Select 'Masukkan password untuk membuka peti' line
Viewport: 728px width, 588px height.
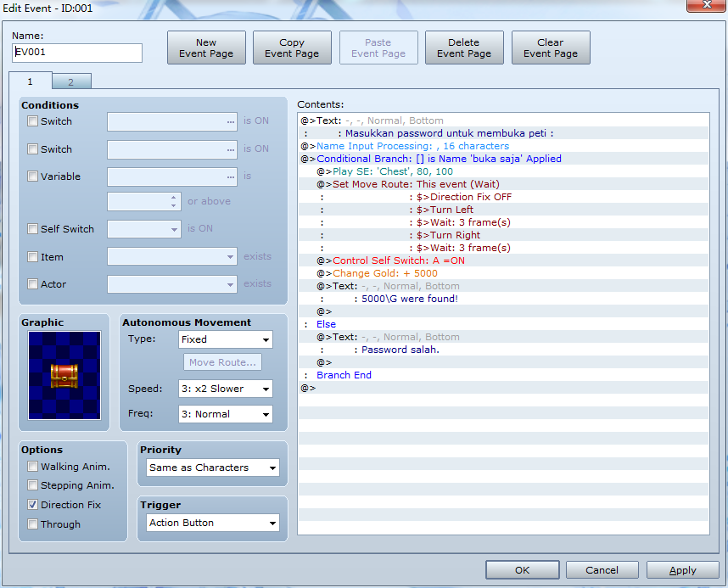(503, 133)
